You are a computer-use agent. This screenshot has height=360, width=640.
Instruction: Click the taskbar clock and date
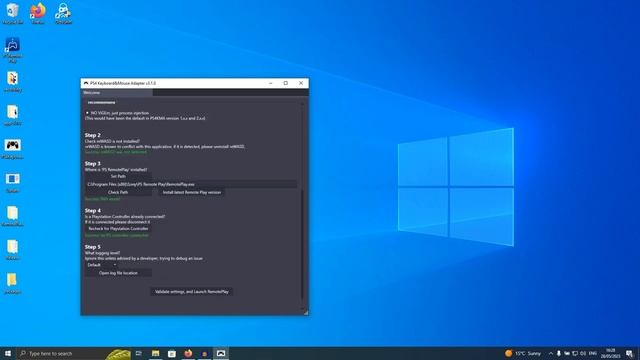click(611, 353)
